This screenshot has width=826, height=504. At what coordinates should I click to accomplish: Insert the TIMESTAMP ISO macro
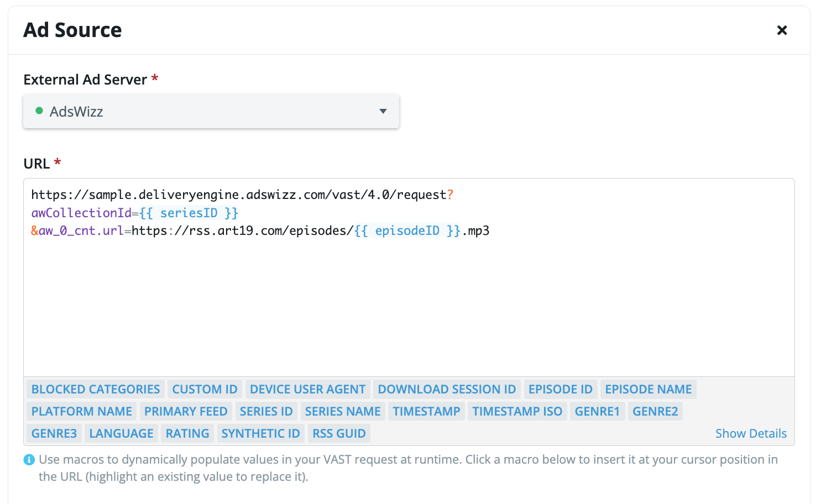517,411
